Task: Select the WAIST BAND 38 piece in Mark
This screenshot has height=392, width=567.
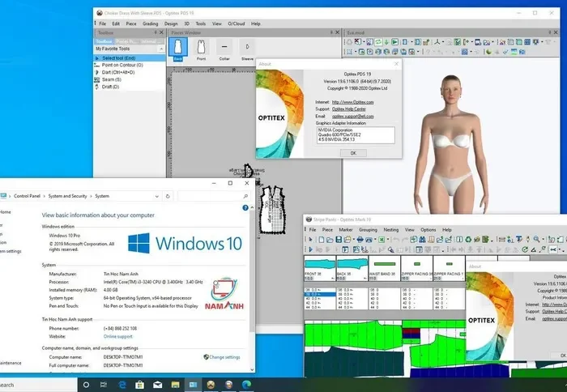Action: [385, 268]
